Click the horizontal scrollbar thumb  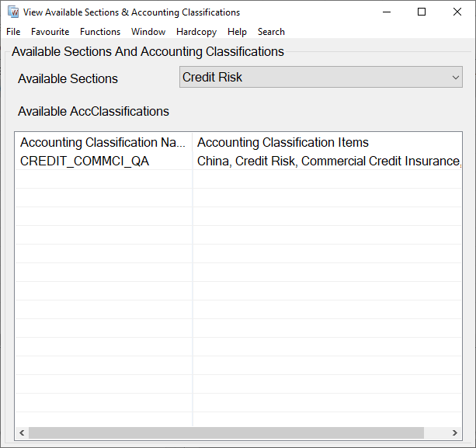(226, 432)
